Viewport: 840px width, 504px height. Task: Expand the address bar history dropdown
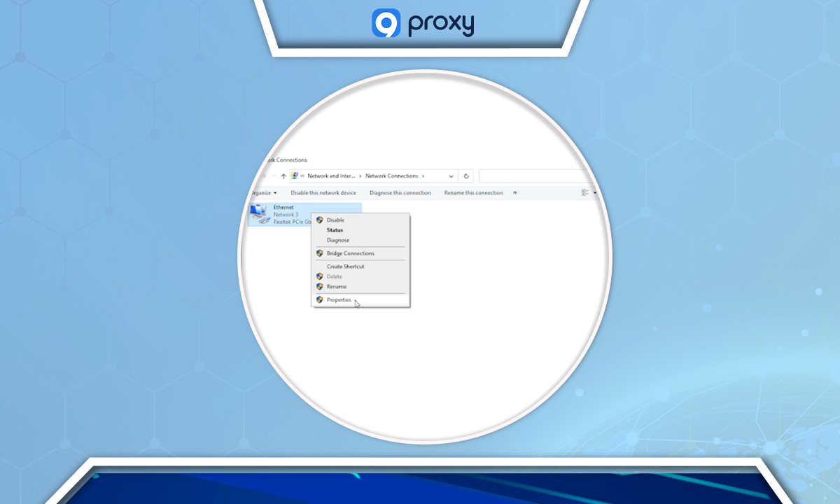coord(451,176)
